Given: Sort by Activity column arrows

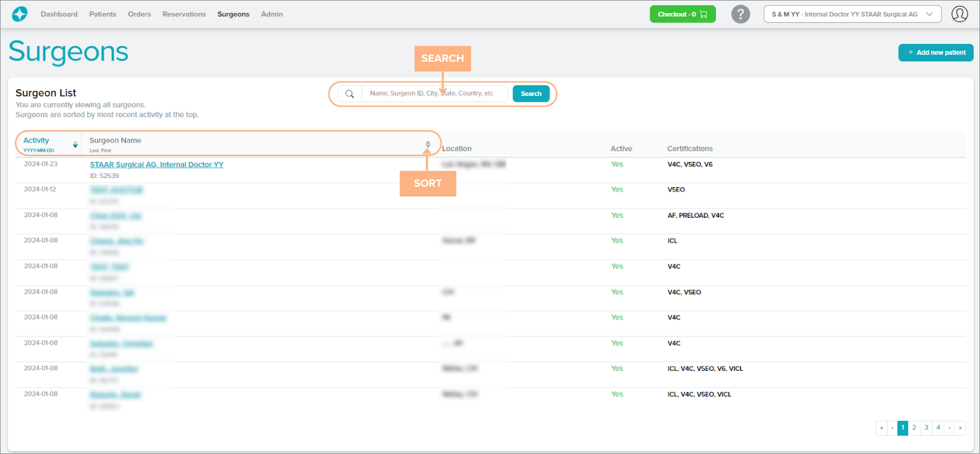Looking at the screenshot, I should (75, 144).
